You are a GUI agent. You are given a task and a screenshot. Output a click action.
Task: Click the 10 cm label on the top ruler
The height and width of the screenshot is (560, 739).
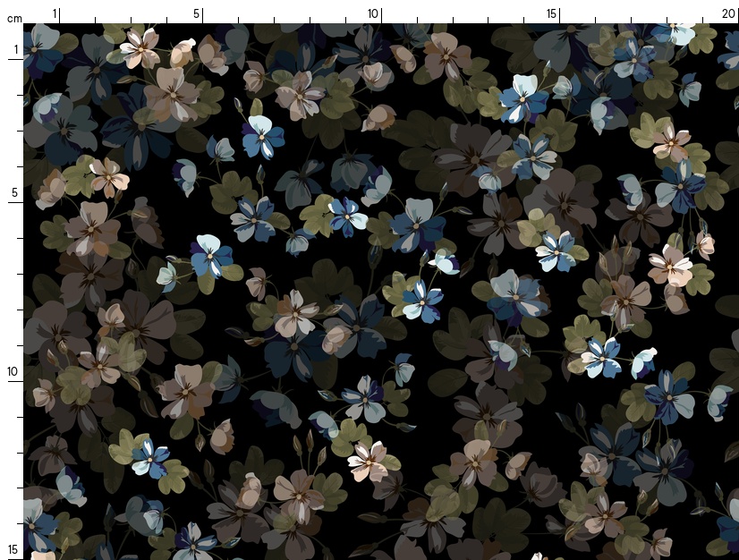pyautogui.click(x=373, y=13)
